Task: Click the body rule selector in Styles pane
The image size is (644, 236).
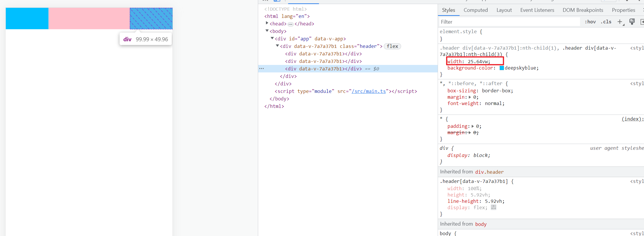Action: pyautogui.click(x=445, y=233)
